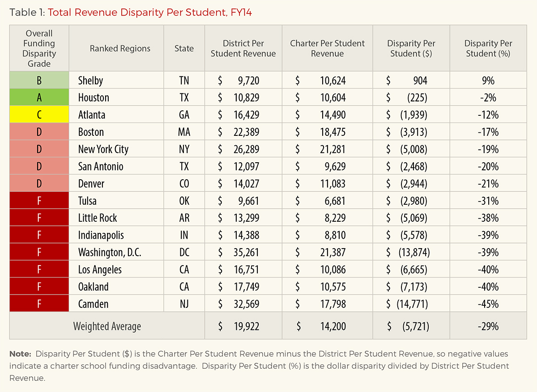Click Camden's -45% disparity value
The height and width of the screenshot is (392, 537).
[x=488, y=304]
